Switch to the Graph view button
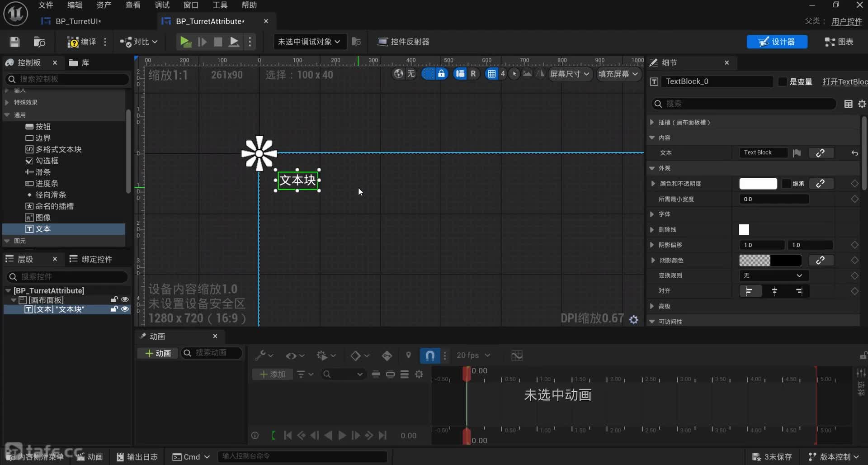The height and width of the screenshot is (465, 868). point(839,42)
